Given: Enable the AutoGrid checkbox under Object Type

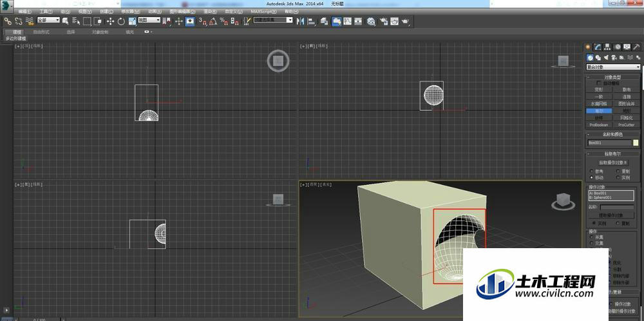Looking at the screenshot, I should (x=598, y=83).
